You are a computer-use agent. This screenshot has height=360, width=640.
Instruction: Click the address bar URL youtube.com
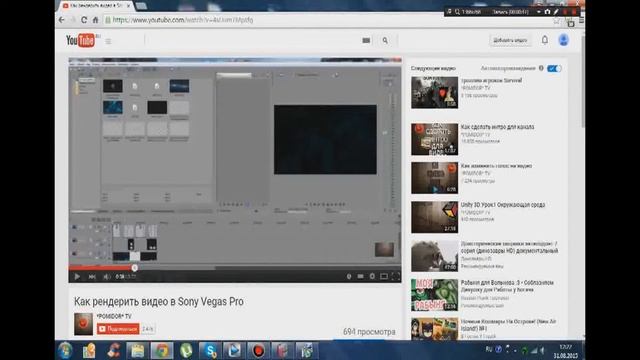point(183,20)
